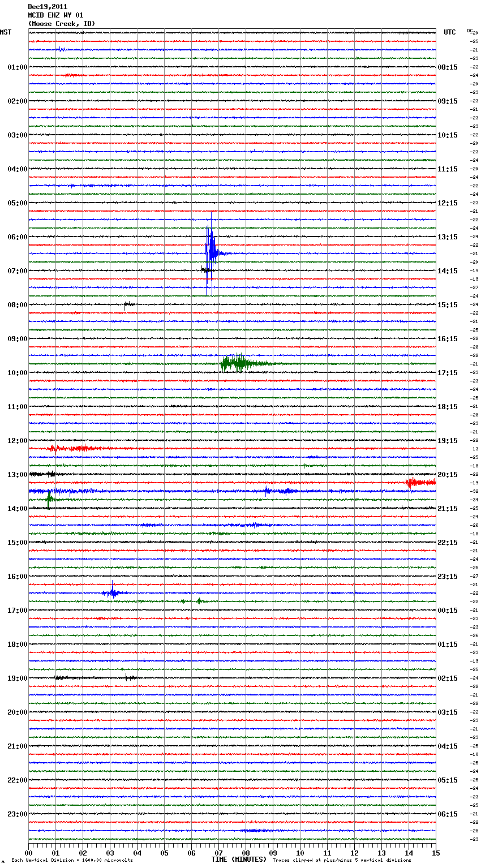Click the 07 tick on the minutes axis
Image resolution: width=481 pixels, height=868 pixels.
(x=219, y=853)
